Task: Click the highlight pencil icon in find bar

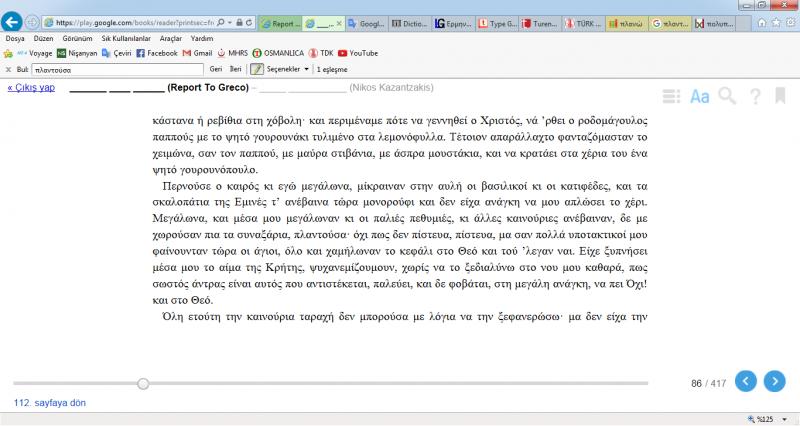Action: point(257,69)
